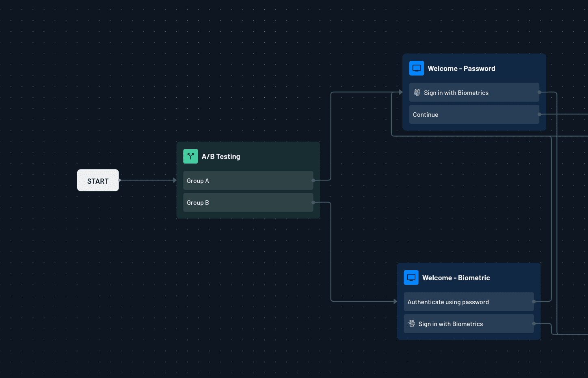Click the START node
The width and height of the screenshot is (588, 378).
point(98,180)
